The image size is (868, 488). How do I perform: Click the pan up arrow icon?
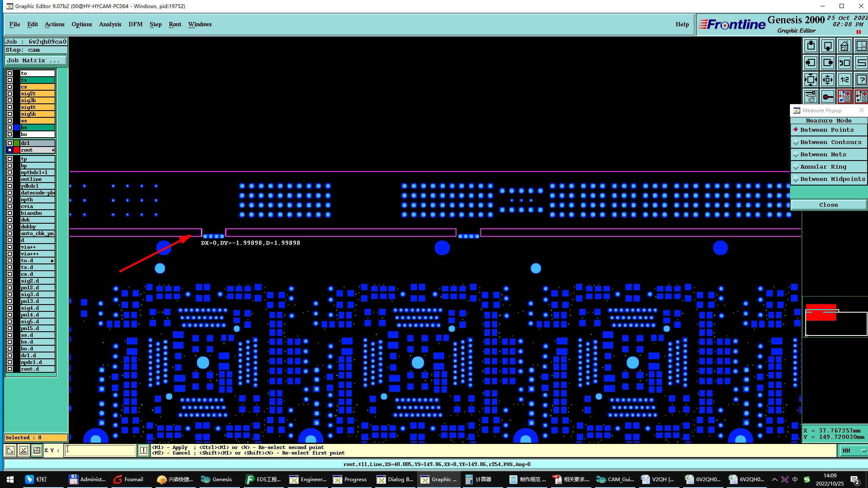click(810, 46)
